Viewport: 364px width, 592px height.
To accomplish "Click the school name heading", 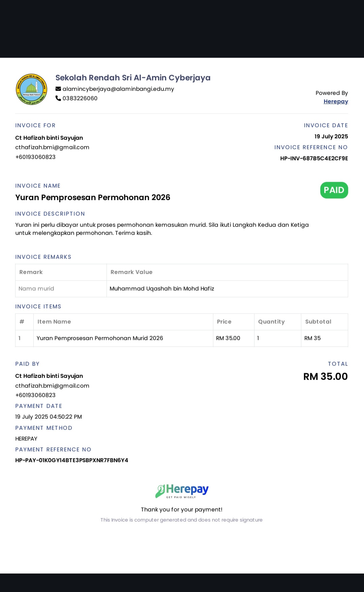I will click(x=133, y=78).
